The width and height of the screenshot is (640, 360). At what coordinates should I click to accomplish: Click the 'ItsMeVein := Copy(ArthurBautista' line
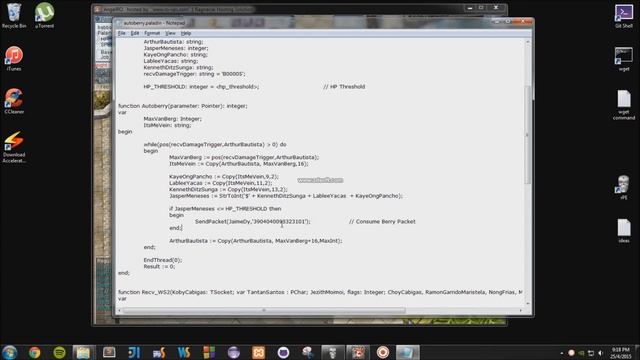pos(239,164)
